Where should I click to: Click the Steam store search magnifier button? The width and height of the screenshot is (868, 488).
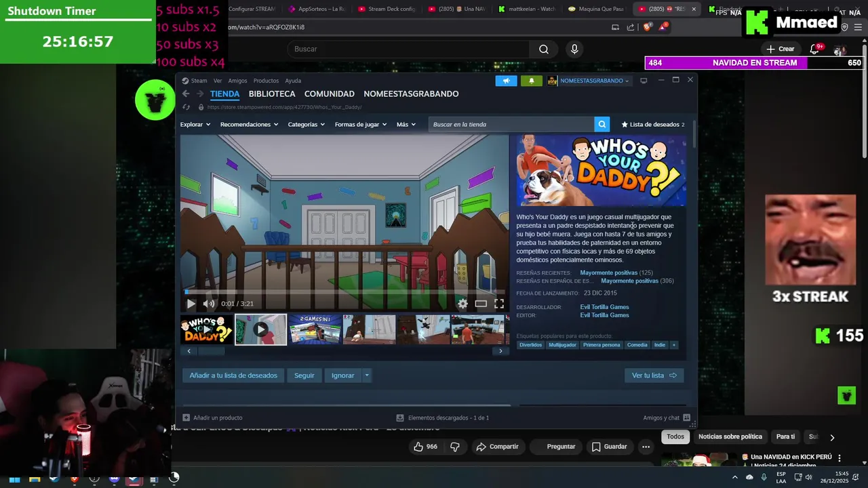pos(601,124)
